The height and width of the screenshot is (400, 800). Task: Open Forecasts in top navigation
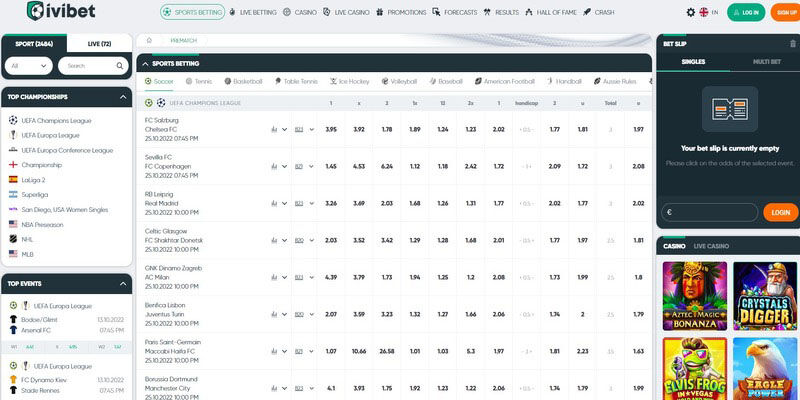point(455,12)
